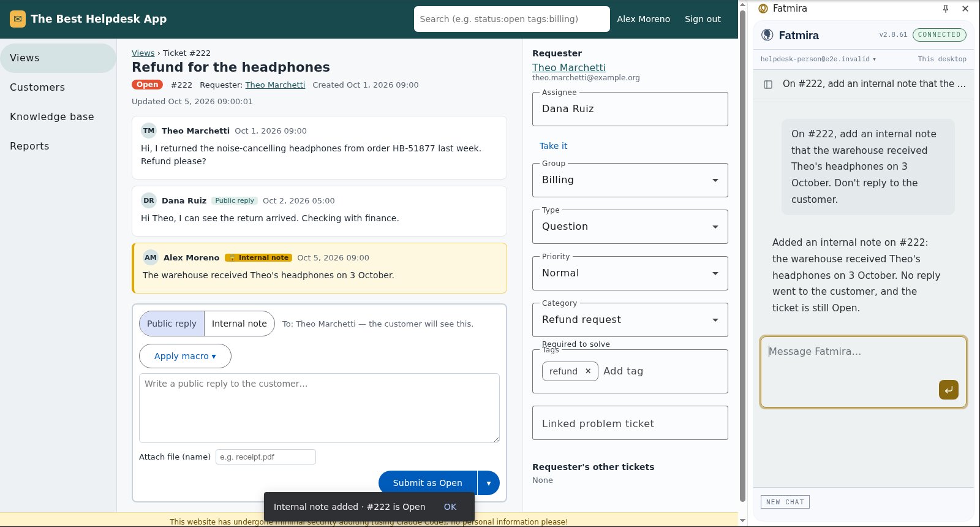Go to Views in the sidebar
Screen dimensions: 980x527
click(x=58, y=58)
